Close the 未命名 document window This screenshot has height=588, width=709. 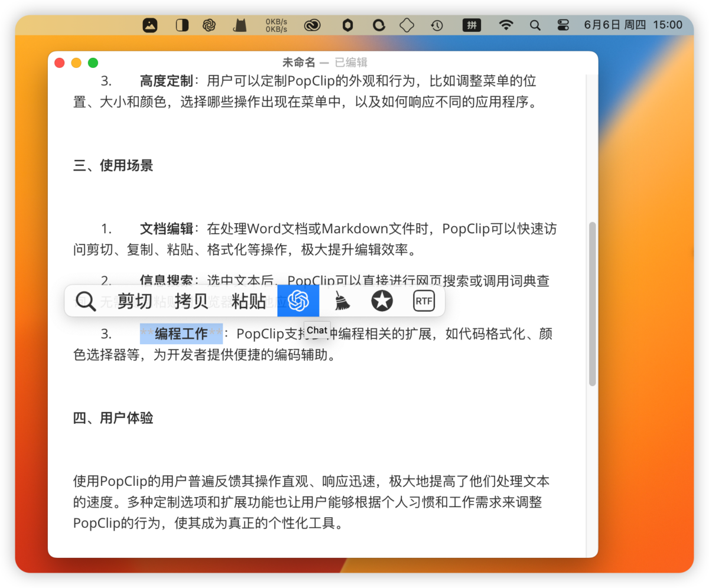[x=59, y=63]
